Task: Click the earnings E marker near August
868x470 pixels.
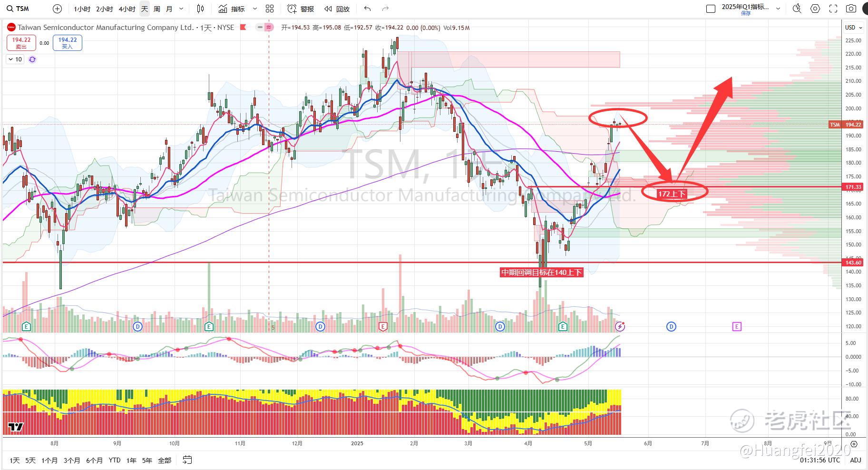Action: tap(27, 326)
